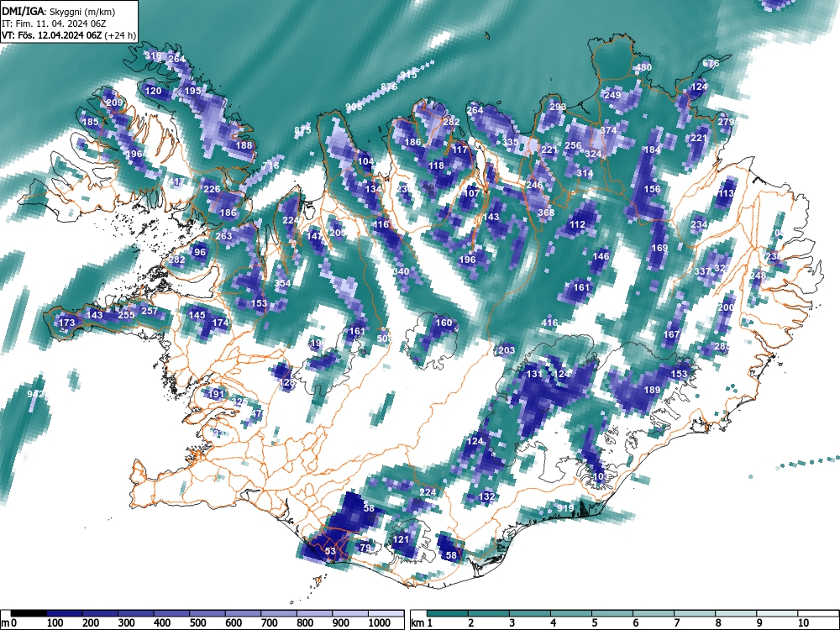Screen dimensions: 840x630
Task: Click the visibility value 96 on map
Action: pyautogui.click(x=200, y=252)
